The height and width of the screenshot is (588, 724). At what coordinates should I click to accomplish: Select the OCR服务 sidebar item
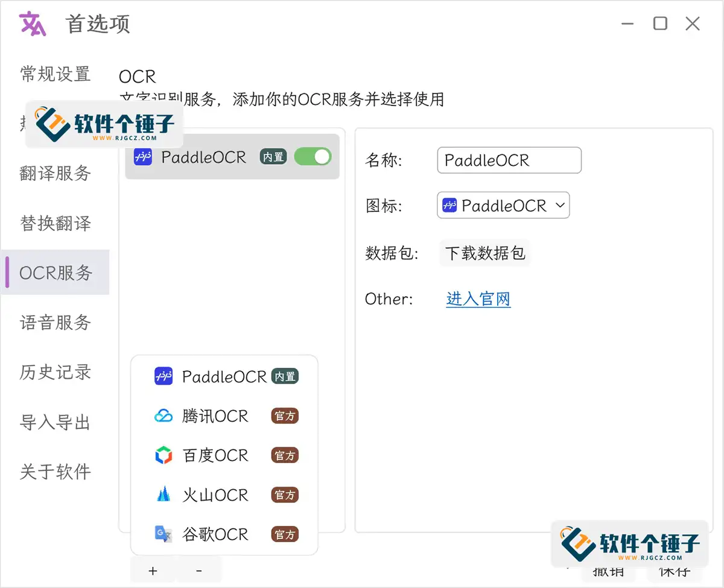point(55,273)
